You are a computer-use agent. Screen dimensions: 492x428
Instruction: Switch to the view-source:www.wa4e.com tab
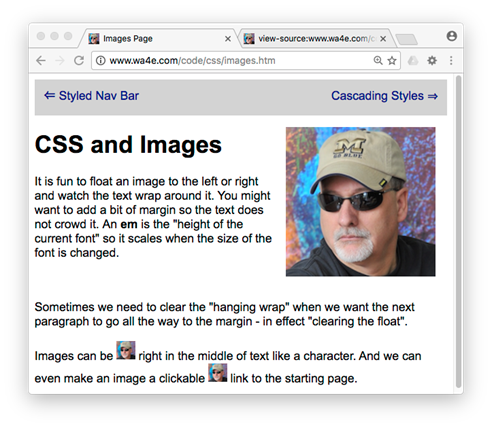pyautogui.click(x=317, y=39)
